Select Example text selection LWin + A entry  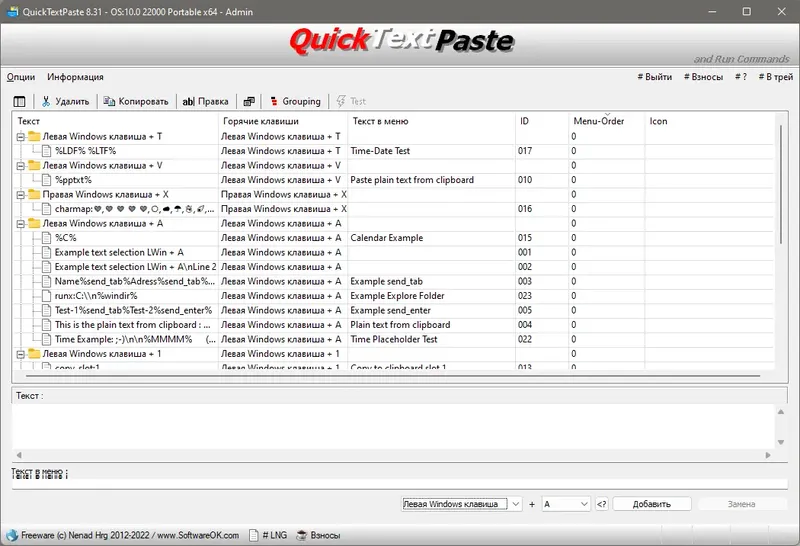pyautogui.click(x=119, y=253)
